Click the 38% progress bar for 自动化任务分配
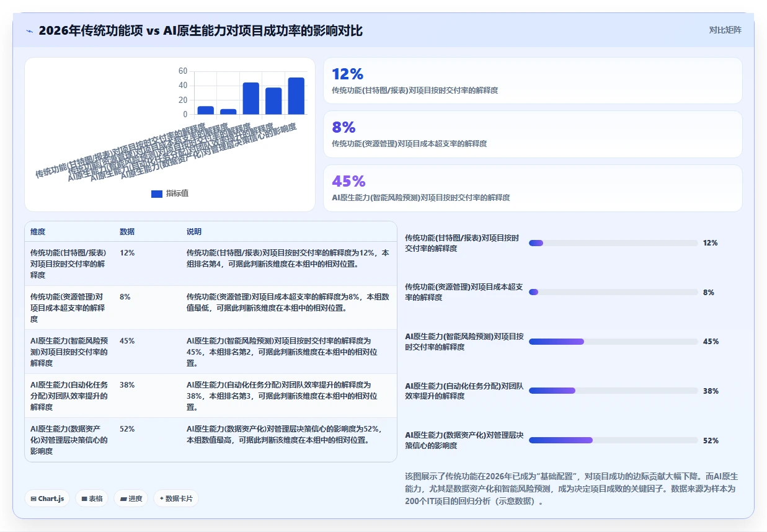Screen dimensions: 767x532 coord(613,391)
